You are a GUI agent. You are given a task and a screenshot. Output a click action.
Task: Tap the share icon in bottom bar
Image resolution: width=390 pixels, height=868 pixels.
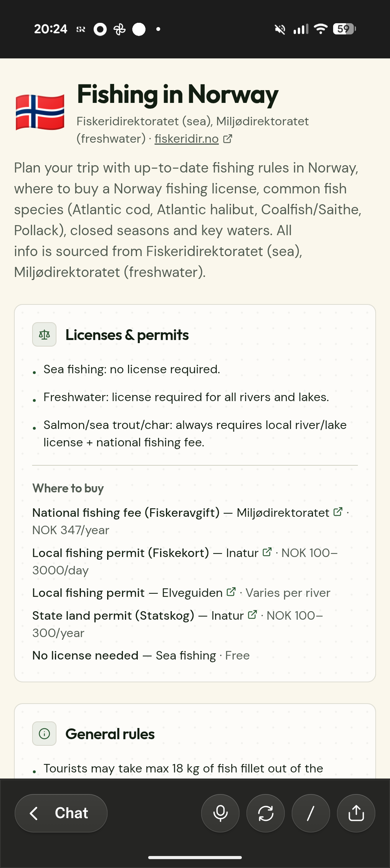tap(356, 813)
